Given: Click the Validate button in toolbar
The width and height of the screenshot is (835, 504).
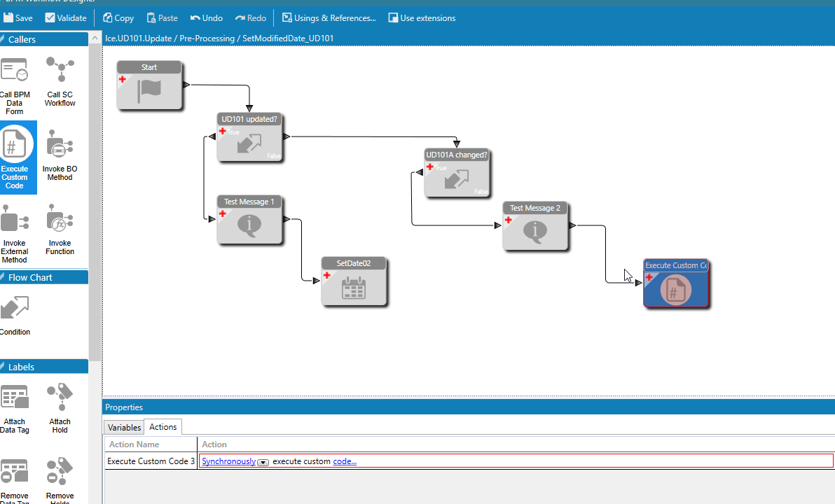Looking at the screenshot, I should point(66,18).
